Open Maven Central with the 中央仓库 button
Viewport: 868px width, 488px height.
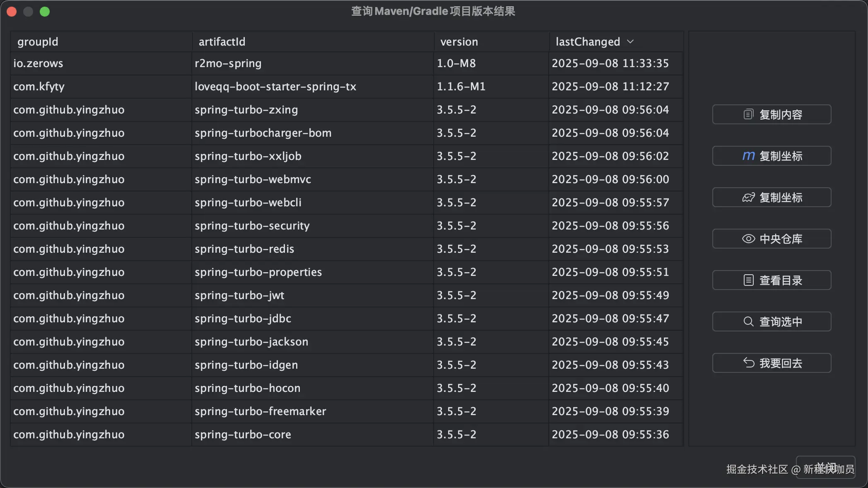click(x=771, y=239)
